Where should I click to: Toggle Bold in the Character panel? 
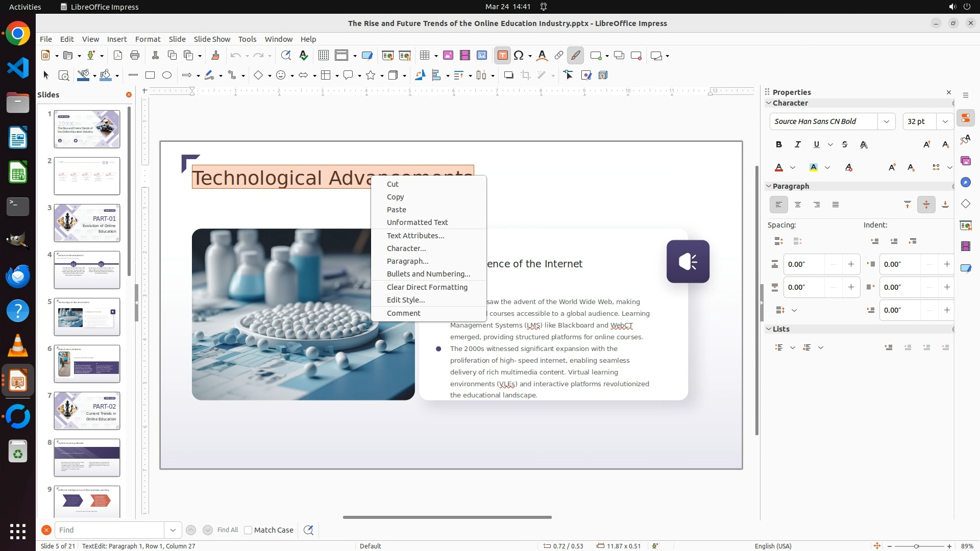coord(779,145)
